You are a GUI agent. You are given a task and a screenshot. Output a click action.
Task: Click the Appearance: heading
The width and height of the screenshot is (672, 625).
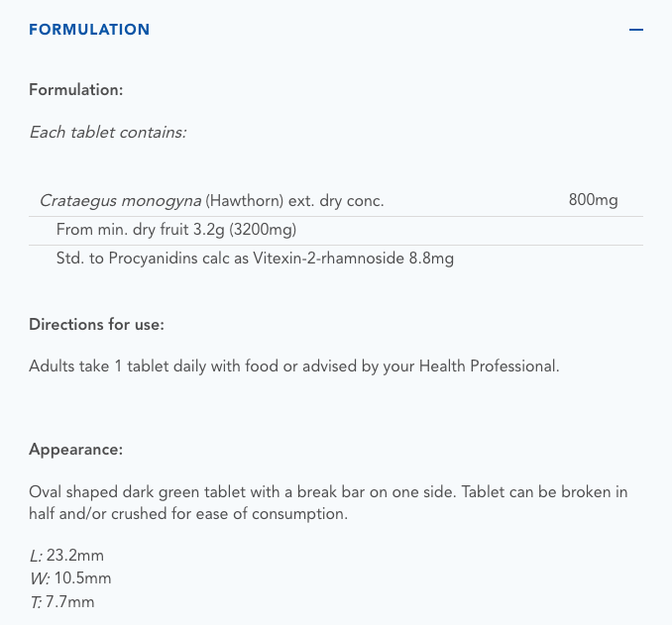point(75,450)
